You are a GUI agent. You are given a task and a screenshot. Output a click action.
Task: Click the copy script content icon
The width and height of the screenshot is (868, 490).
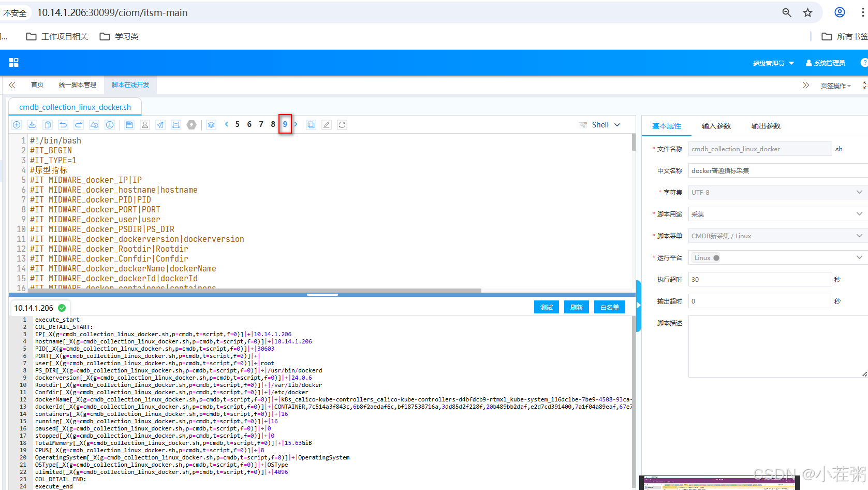(47, 124)
